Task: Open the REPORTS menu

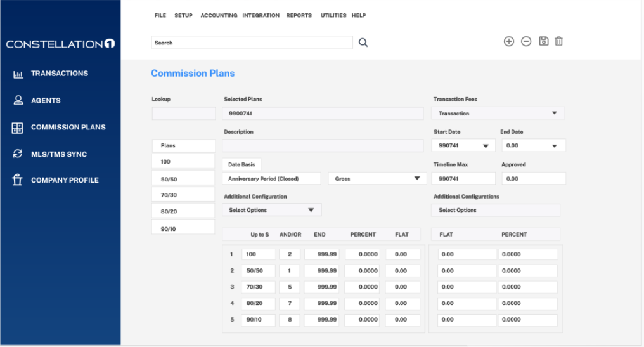Action: (299, 15)
